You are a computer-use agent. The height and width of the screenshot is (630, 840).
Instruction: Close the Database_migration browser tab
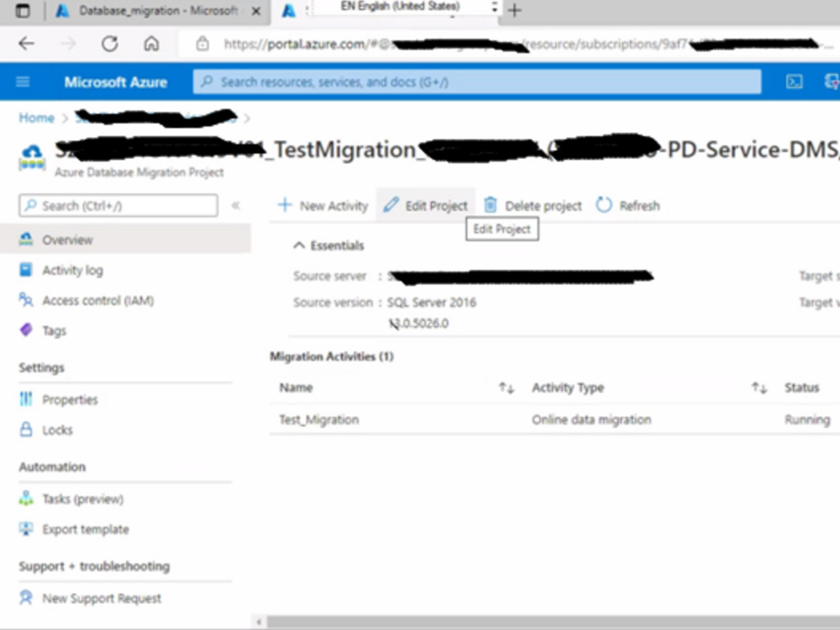coord(256,11)
